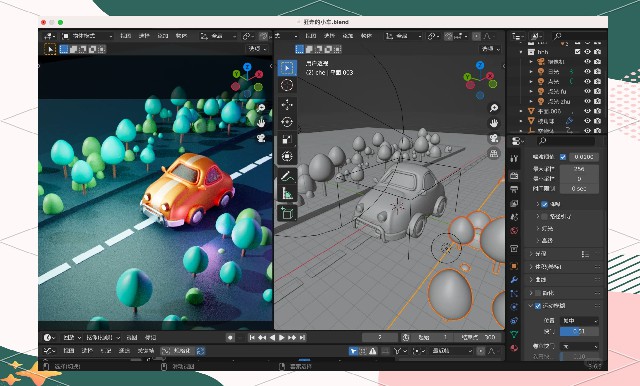The width and height of the screenshot is (640, 386).
Task: Disable render camera icon for 'zhu' light
Action: click(598, 101)
